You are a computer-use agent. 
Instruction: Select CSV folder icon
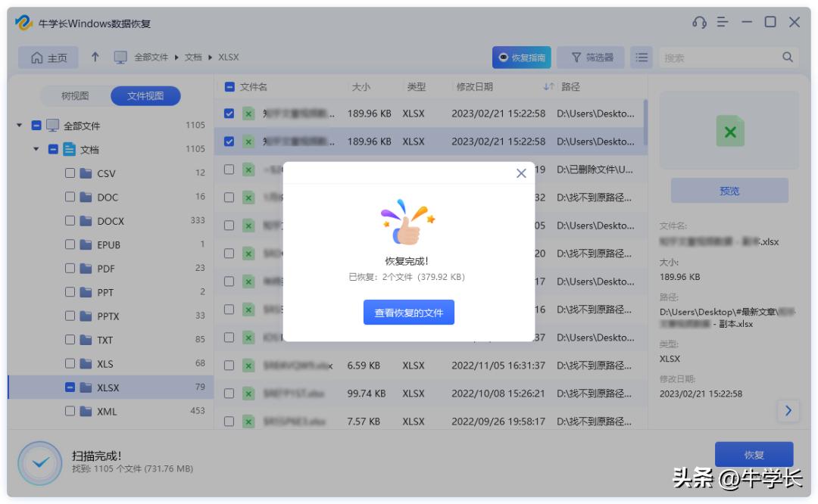click(86, 173)
